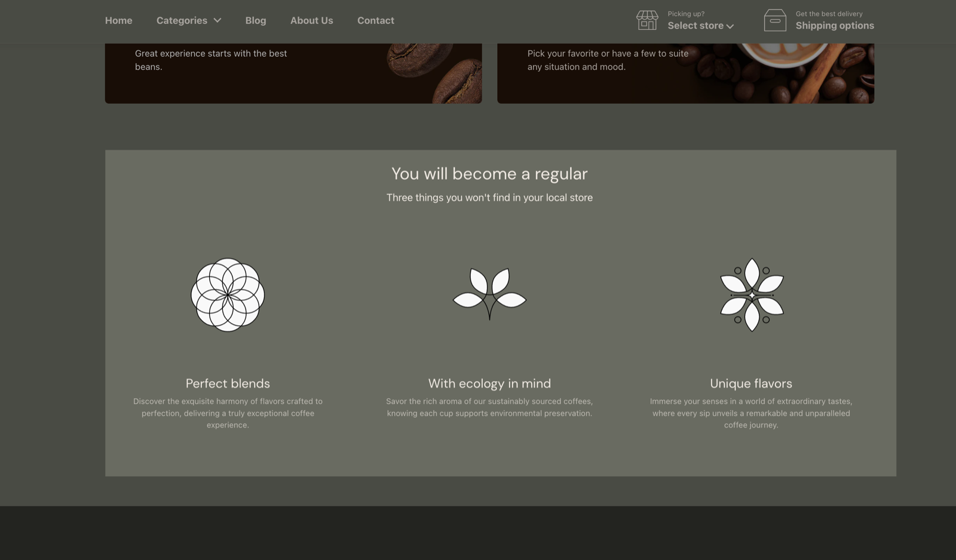The width and height of the screenshot is (956, 560).
Task: Open the Categories menu
Action: (x=189, y=20)
